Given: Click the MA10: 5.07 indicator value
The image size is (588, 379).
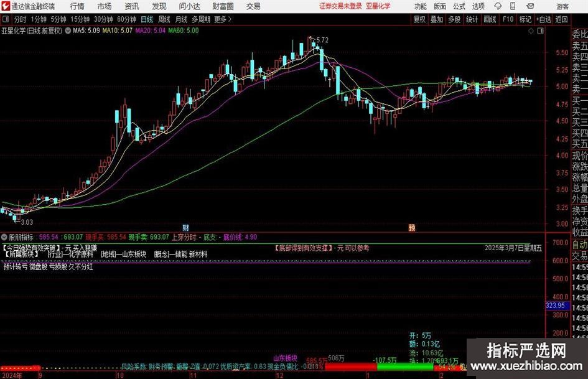Looking at the screenshot, I should pyautogui.click(x=118, y=30).
